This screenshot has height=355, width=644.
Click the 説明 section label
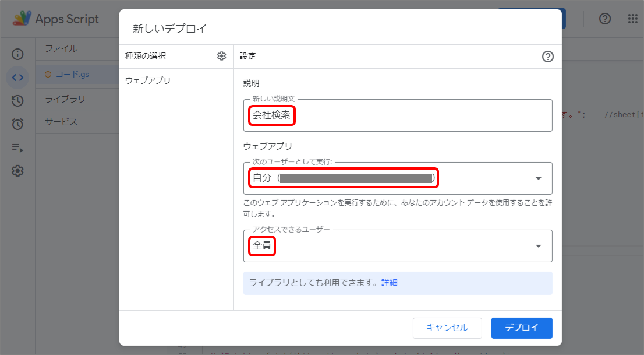point(251,83)
